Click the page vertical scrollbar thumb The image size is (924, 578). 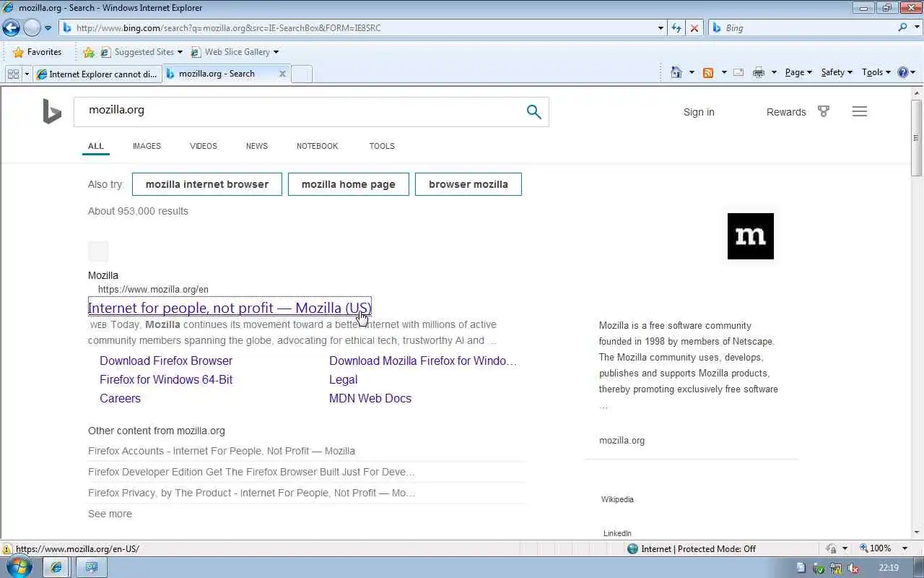coord(917,137)
